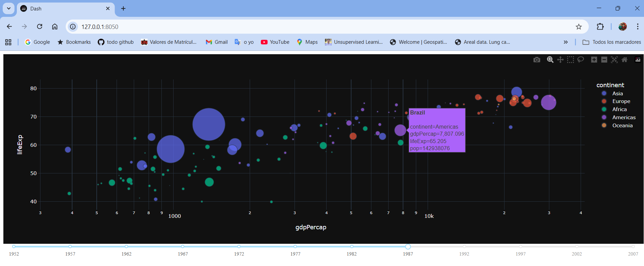644x266 pixels.
Task: Open the Chrome profile avatar
Action: (x=622, y=27)
